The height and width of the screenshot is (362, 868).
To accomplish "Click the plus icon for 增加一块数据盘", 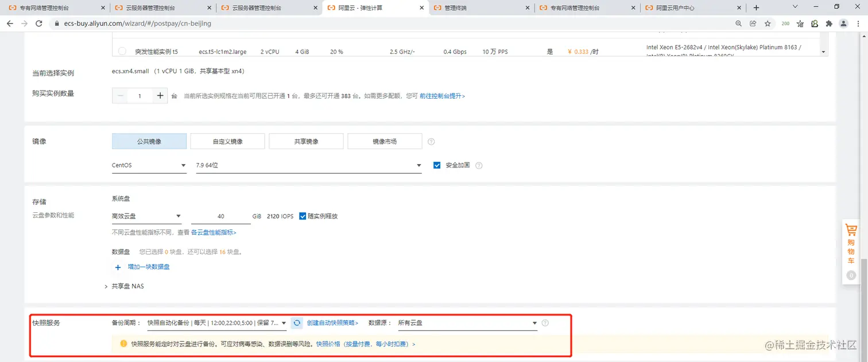I will [x=118, y=267].
